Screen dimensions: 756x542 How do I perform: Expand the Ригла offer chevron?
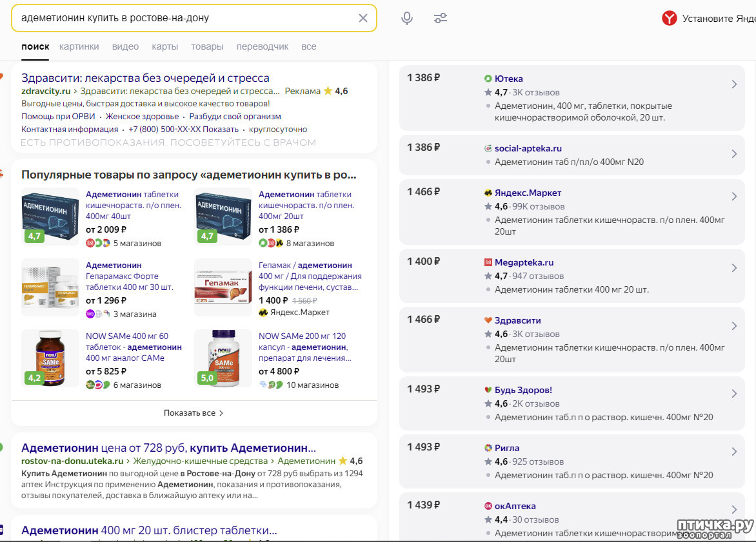coord(734,452)
